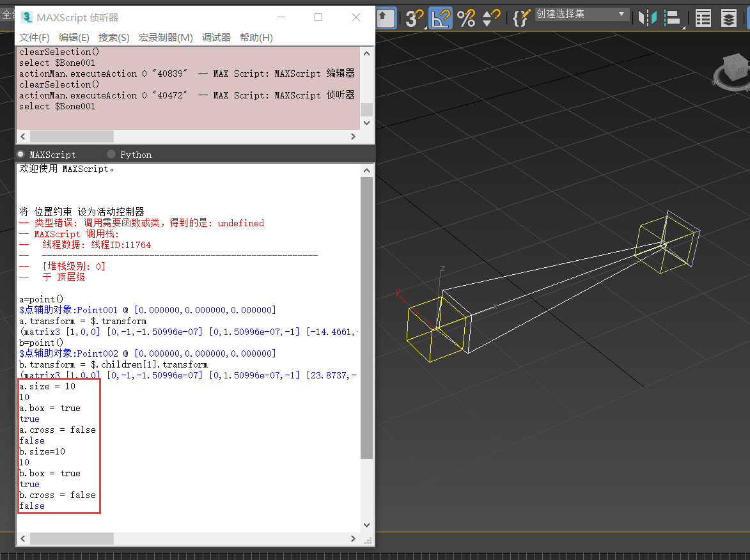Click the line 'b.size=10'
Viewport: 750px width, 560px height.
pos(42,451)
